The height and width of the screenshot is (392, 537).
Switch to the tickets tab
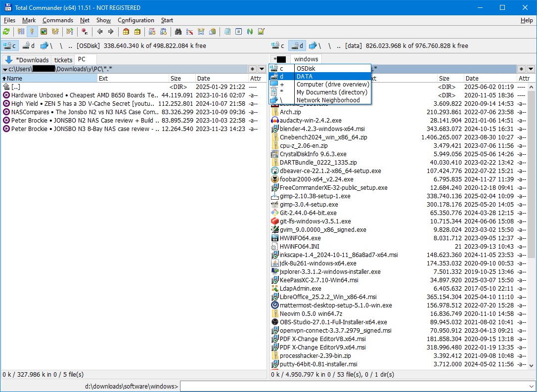63,60
